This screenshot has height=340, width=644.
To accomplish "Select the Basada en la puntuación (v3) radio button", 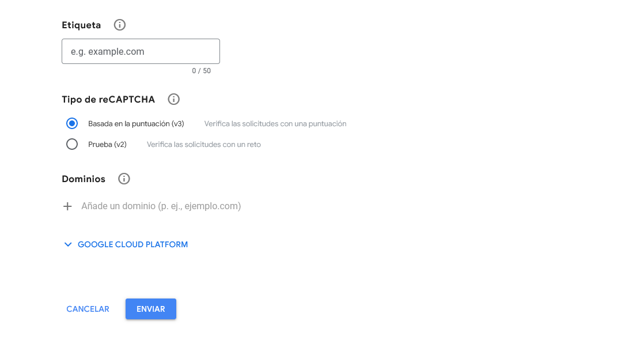I will pos(72,123).
